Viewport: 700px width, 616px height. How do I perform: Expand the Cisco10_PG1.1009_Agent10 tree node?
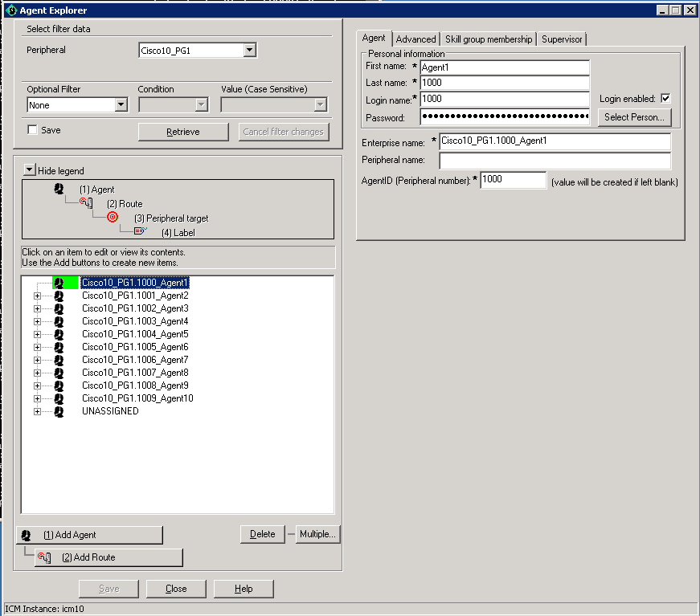[38, 399]
